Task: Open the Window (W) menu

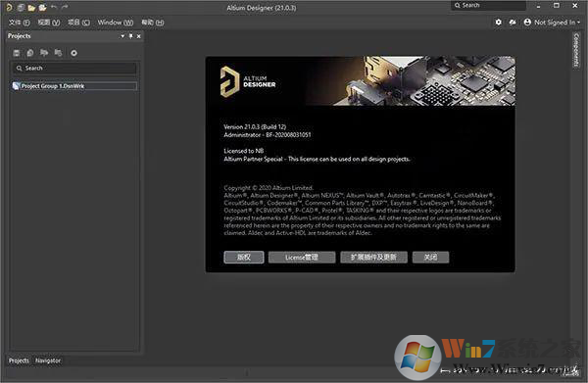Action: point(115,23)
